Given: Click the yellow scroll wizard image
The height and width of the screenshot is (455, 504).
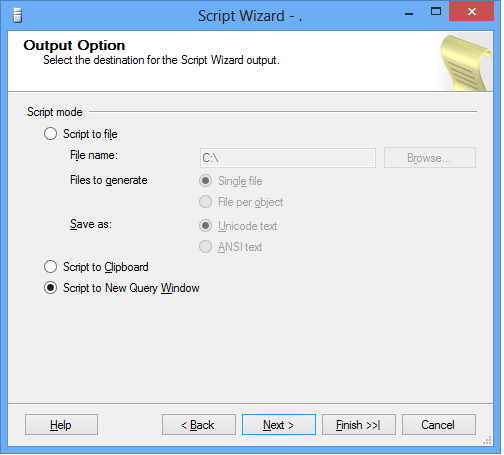Looking at the screenshot, I should click(x=466, y=63).
